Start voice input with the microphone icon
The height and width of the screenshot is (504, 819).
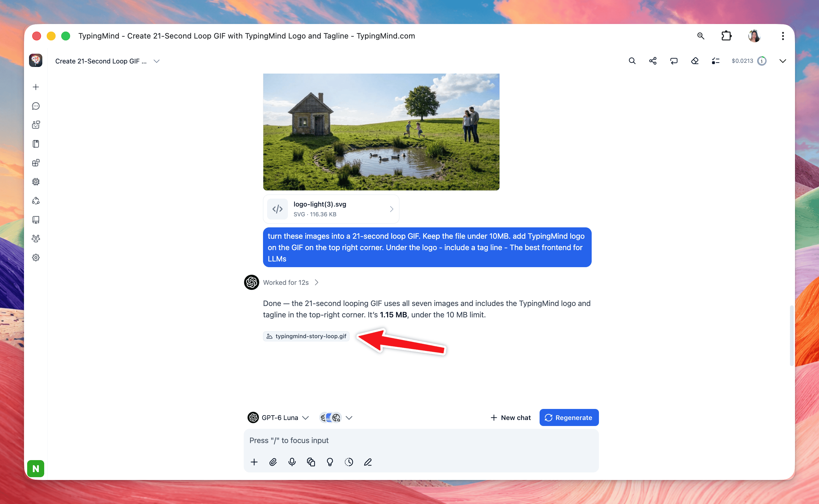tap(292, 462)
